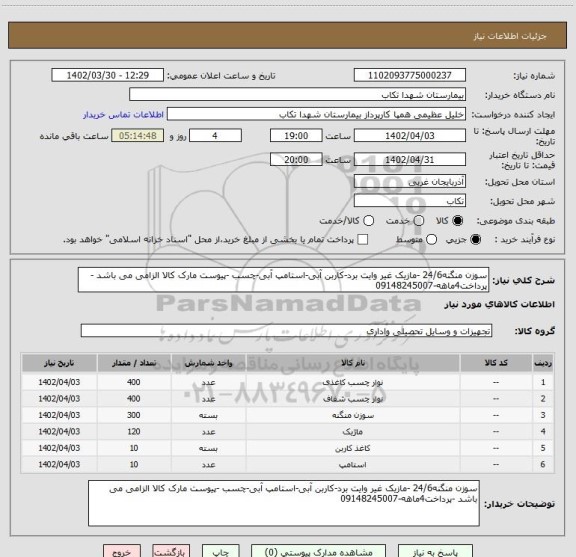
Task: Select the جزیی purchase type radio
Action: [476, 240]
